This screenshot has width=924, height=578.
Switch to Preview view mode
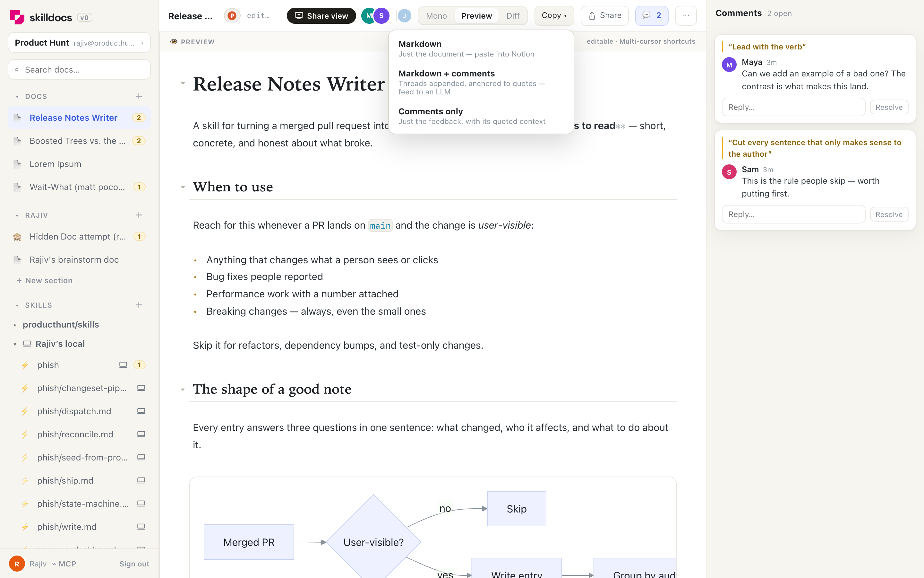pyautogui.click(x=476, y=16)
